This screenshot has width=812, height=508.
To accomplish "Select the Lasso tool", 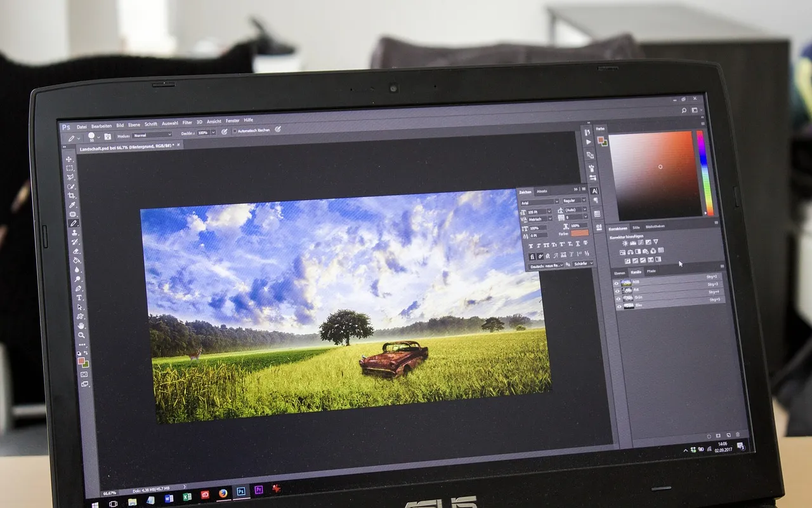I will (70, 177).
